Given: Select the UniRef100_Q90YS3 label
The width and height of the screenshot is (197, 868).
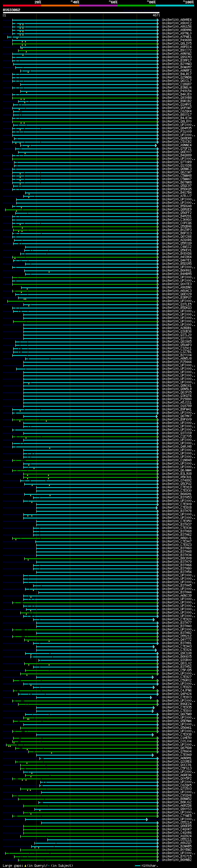Looking at the screenshot, I should click(177, 809).
